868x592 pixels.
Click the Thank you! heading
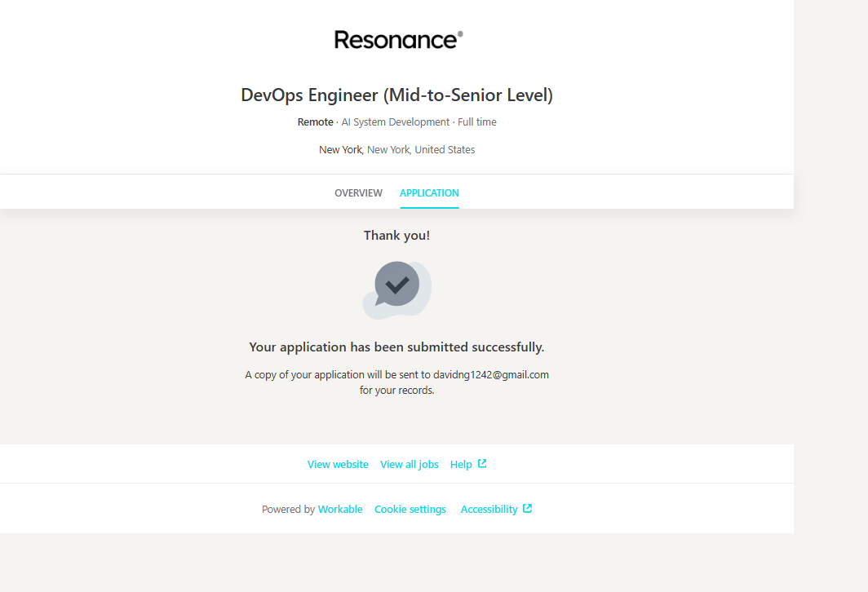(396, 236)
